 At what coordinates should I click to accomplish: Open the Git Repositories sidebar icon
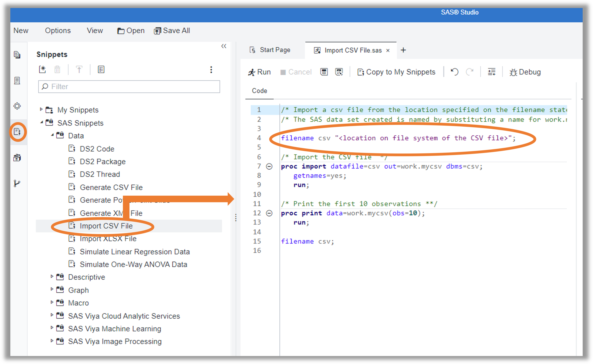pos(17,183)
